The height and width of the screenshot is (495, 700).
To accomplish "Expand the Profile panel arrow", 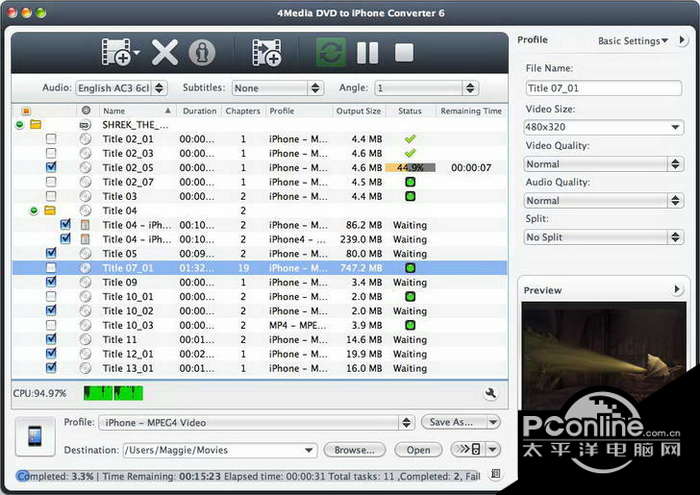I will pos(682,40).
